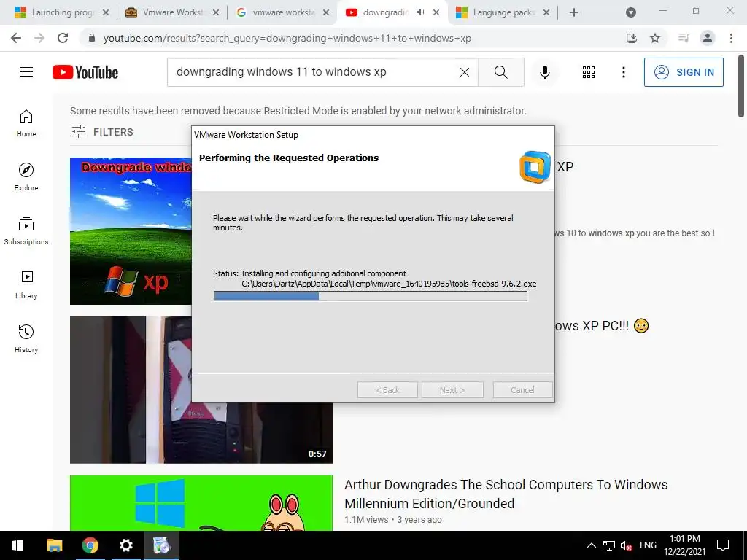Open Library in the sidebar
Image resolution: width=747 pixels, height=560 pixels.
(x=26, y=285)
